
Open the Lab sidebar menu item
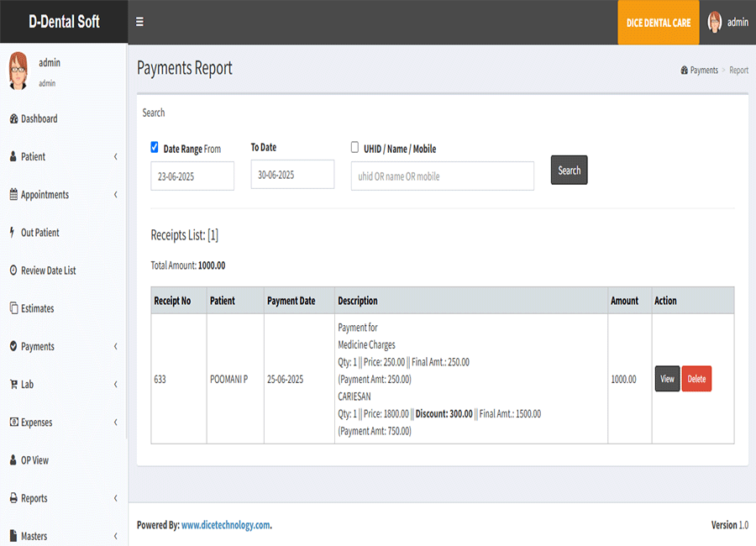coord(27,385)
